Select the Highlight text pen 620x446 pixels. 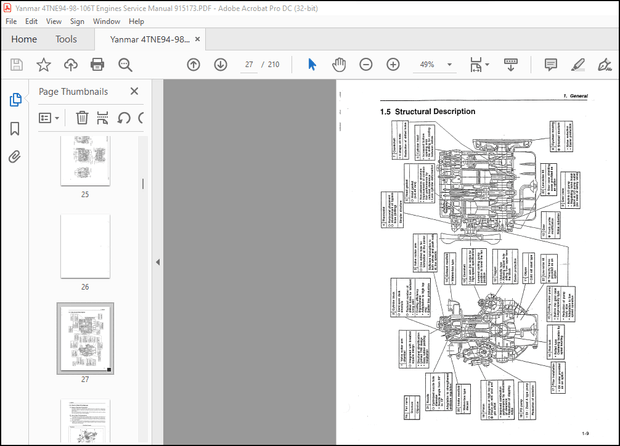coord(578,64)
